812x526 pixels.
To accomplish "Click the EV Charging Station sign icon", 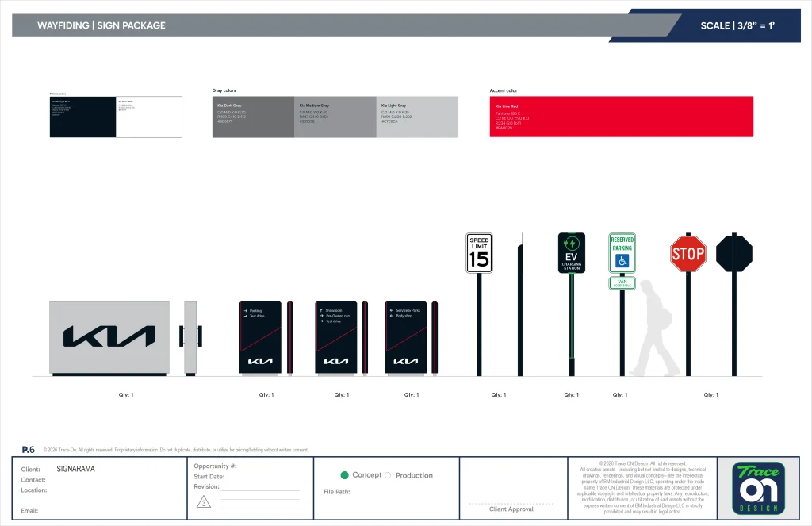I will point(572,252).
